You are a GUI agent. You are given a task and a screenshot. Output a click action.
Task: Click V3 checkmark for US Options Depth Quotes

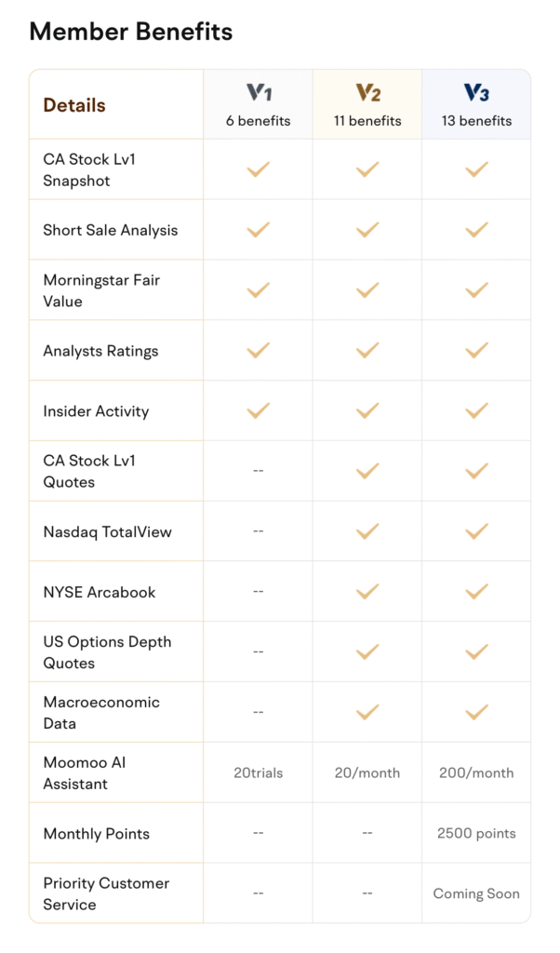click(x=477, y=651)
